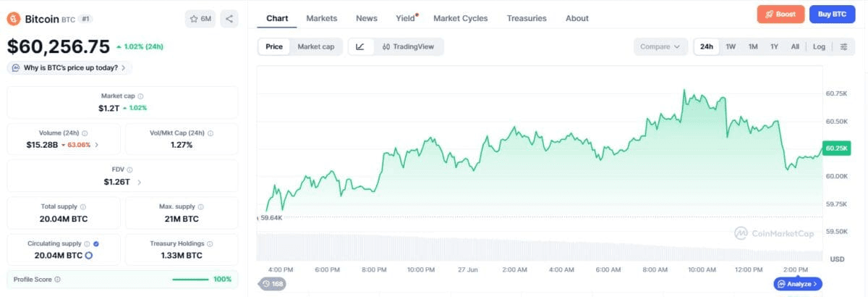
Task: Open the Compare dropdown
Action: click(660, 46)
